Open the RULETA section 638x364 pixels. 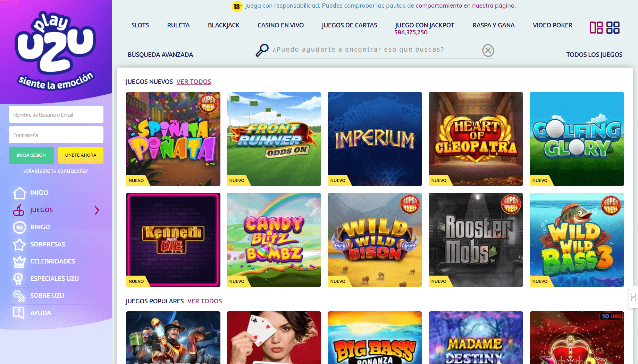(178, 25)
